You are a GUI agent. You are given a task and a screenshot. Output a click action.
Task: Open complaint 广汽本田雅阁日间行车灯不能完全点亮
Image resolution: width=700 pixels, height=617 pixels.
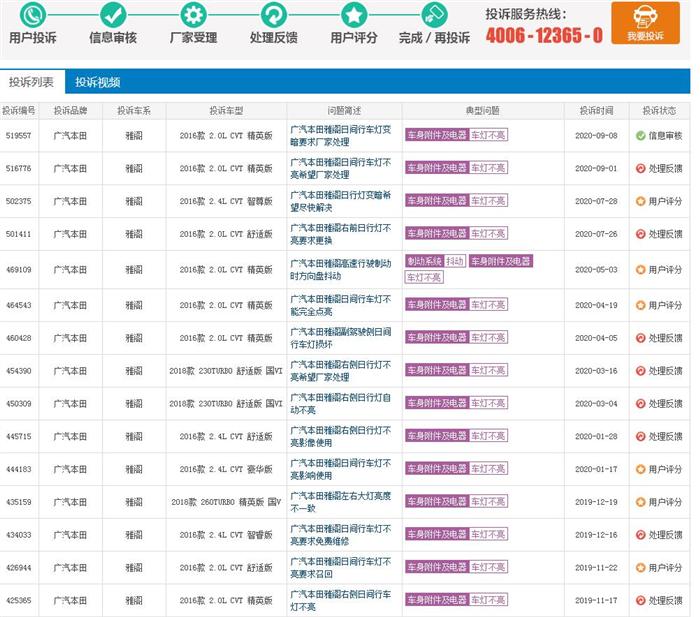pos(341,305)
